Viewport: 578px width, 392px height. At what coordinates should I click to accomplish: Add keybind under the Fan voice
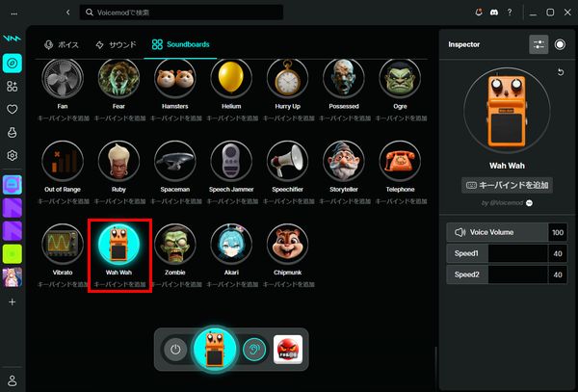64,118
